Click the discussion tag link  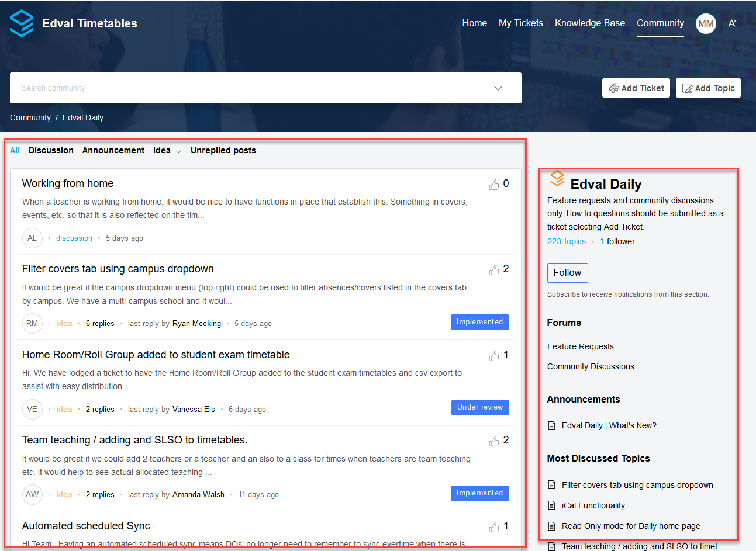(x=74, y=238)
